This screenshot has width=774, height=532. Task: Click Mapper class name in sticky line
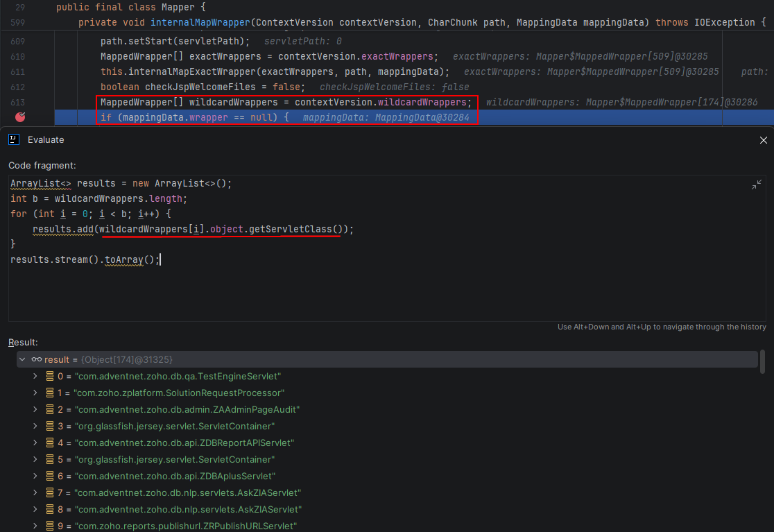(x=178, y=8)
